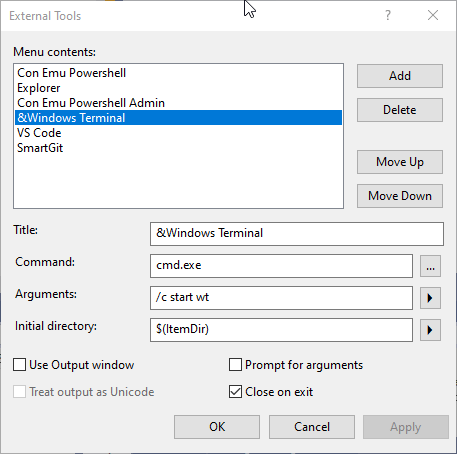The width and height of the screenshot is (457, 454).
Task: Focus the Command field containing cmd.exe
Action: click(281, 266)
